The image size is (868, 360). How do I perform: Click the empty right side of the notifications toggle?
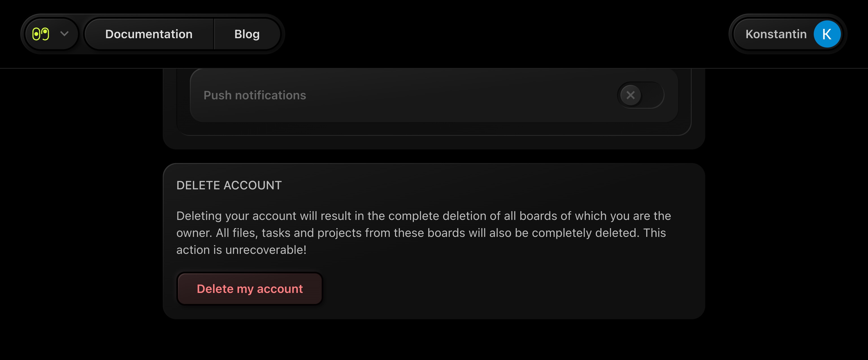(x=653, y=95)
